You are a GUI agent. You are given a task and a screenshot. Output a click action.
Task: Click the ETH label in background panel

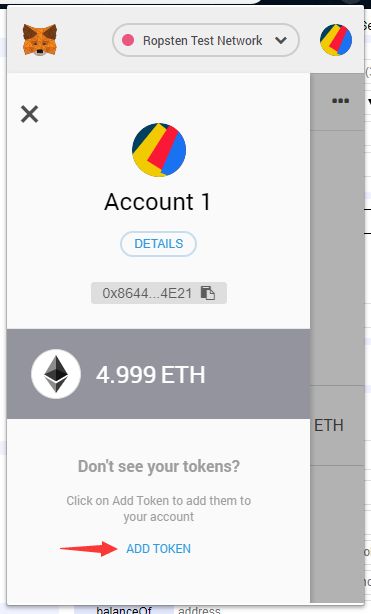tap(329, 426)
